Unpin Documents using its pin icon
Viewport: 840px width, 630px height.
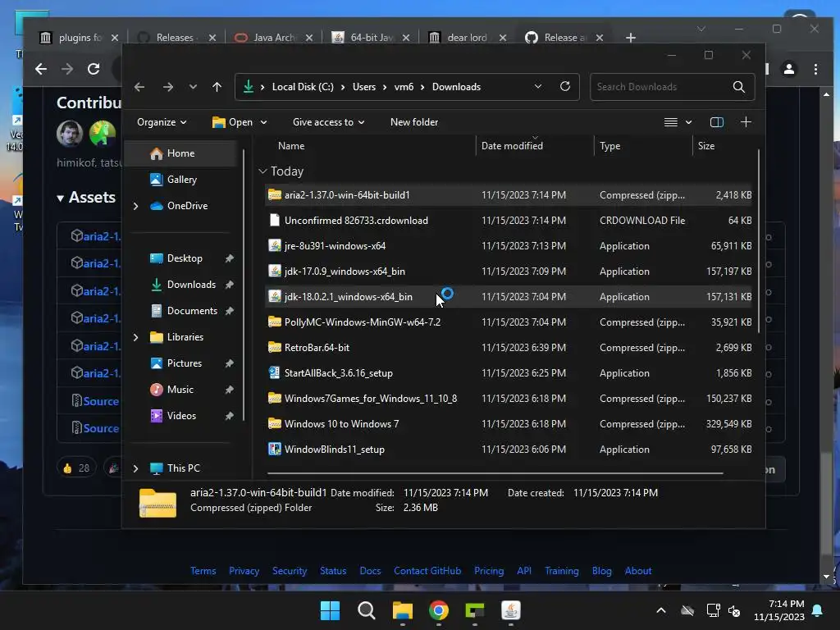pyautogui.click(x=230, y=311)
